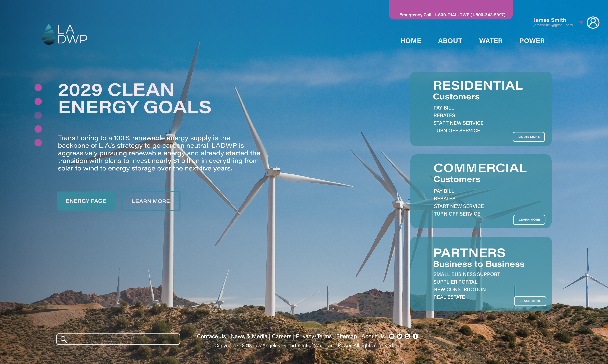This screenshot has height=364, width=608.
Task: Click the copyright notice text
Action: click(304, 345)
